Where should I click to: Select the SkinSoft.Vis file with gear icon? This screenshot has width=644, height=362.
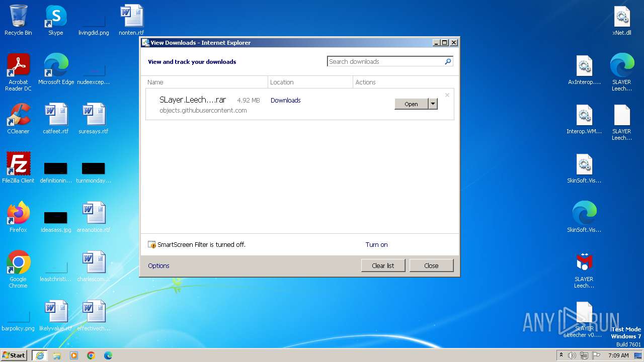click(584, 168)
